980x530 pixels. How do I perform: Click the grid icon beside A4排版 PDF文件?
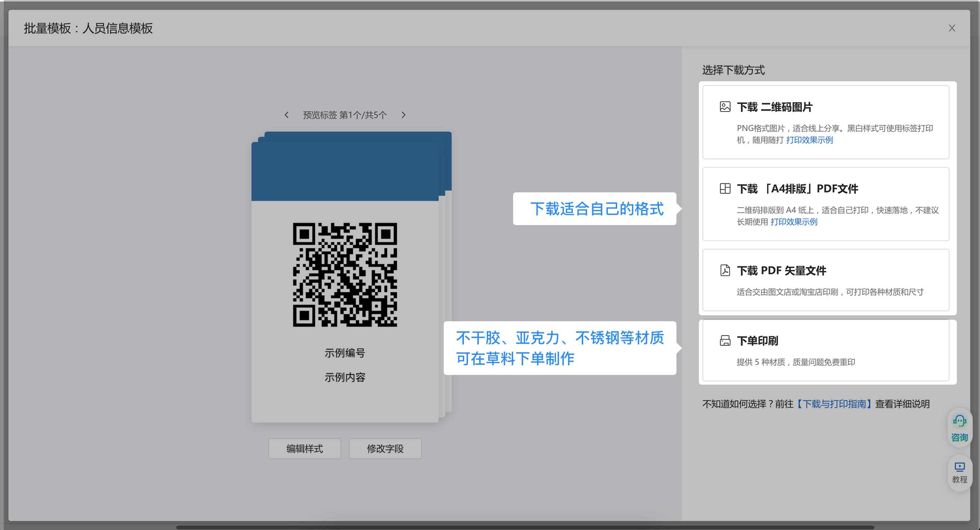[725, 189]
